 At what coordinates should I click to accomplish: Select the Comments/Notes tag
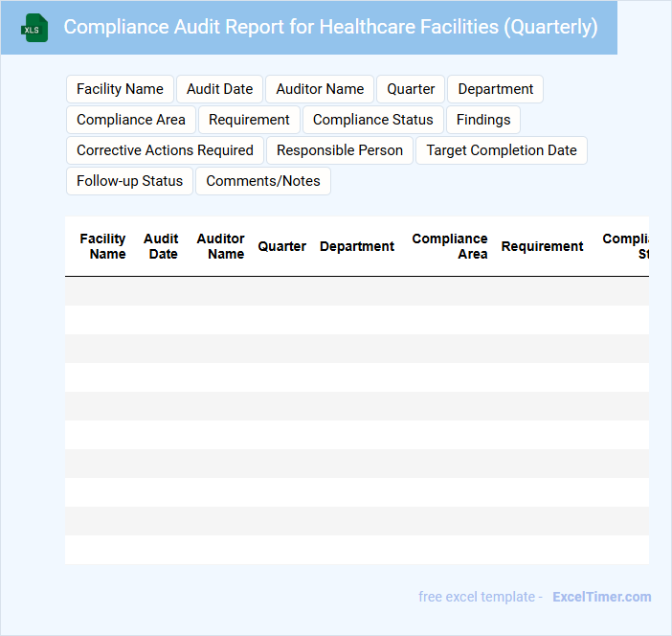263,181
